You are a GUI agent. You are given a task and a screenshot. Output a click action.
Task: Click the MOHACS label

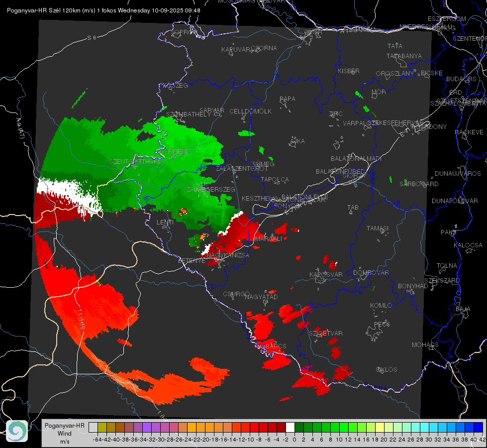(425, 345)
